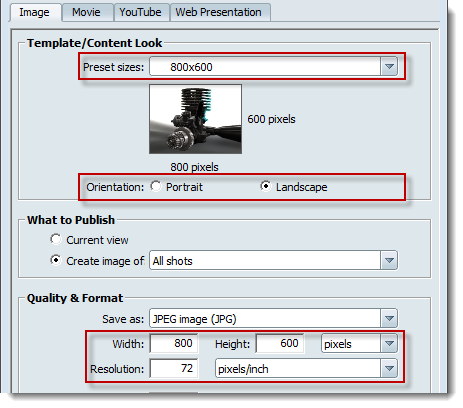This screenshot has height=408, width=463.
Task: Select the Create image of option
Action: [56, 260]
